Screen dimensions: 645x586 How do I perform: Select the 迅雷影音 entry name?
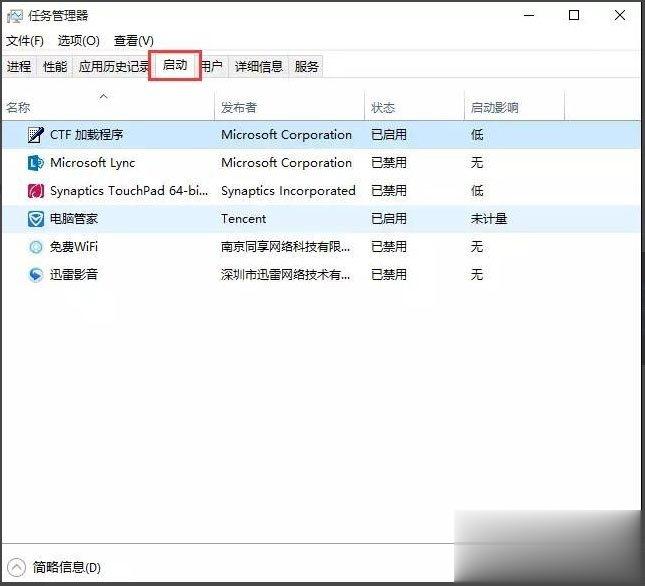(74, 275)
